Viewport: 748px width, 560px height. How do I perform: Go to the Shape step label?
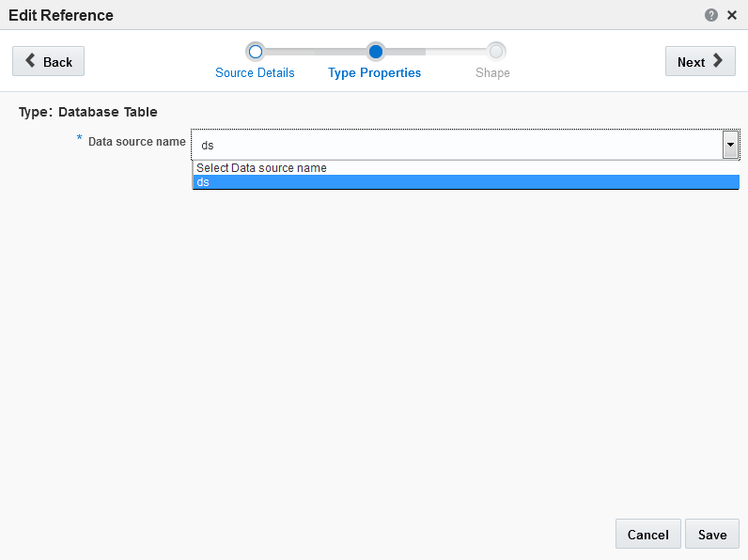(x=492, y=73)
